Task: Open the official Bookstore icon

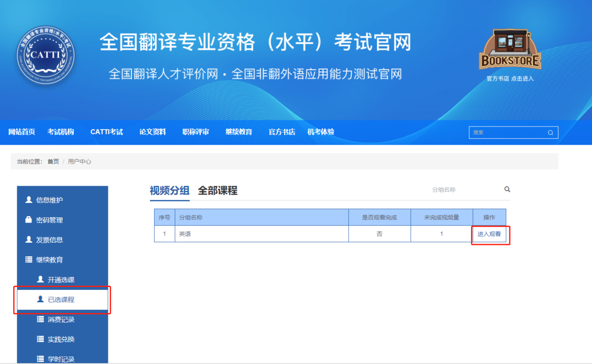Action: [x=510, y=50]
